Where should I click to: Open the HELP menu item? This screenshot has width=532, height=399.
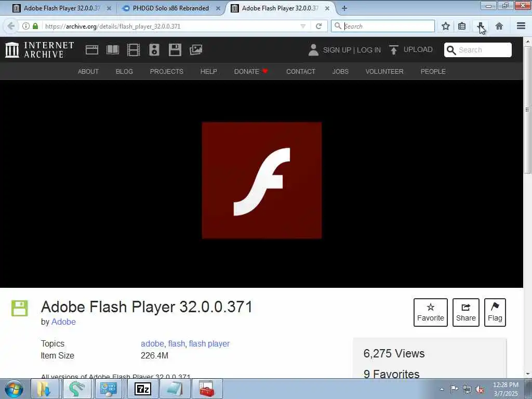point(209,71)
